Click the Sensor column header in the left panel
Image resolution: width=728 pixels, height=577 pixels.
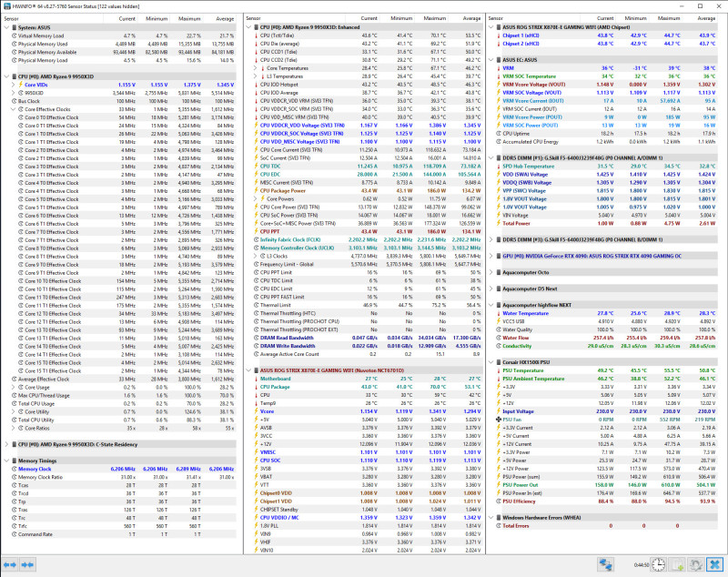pyautogui.click(x=52, y=18)
